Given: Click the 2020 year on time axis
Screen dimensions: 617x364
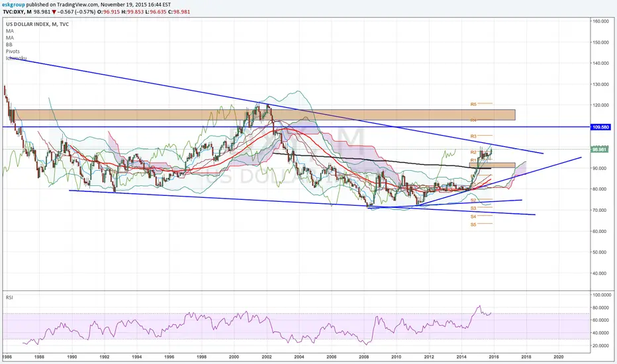Looking at the screenshot, I should [x=558, y=357].
